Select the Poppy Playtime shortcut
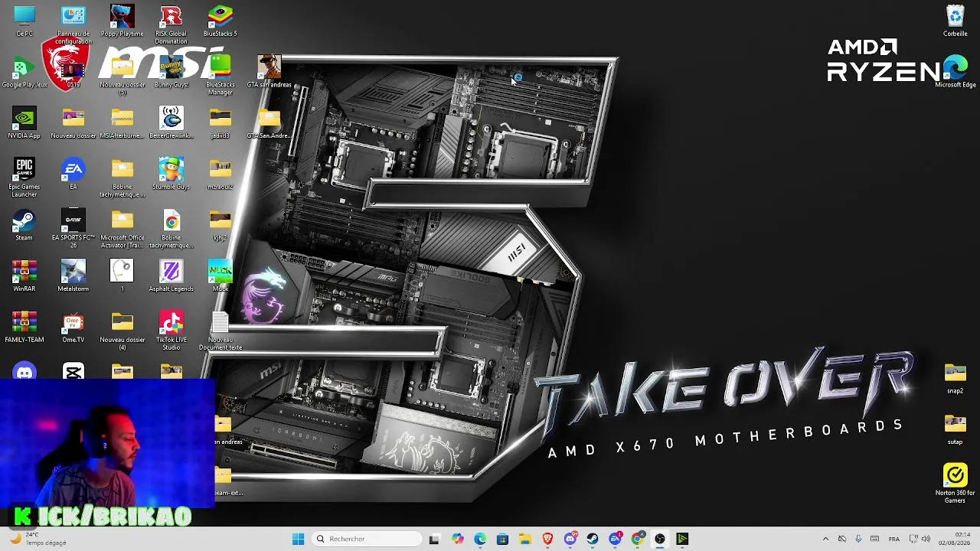 click(x=122, y=21)
